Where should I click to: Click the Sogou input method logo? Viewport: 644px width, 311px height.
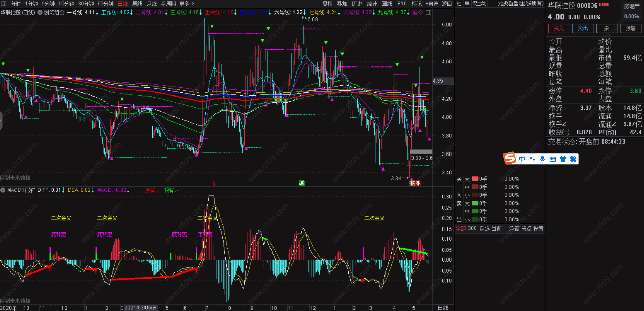pos(509,159)
